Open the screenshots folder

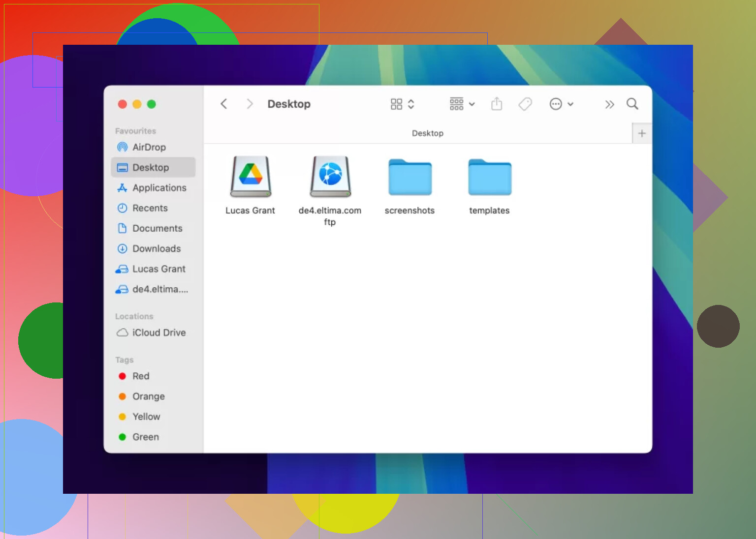[409, 178]
